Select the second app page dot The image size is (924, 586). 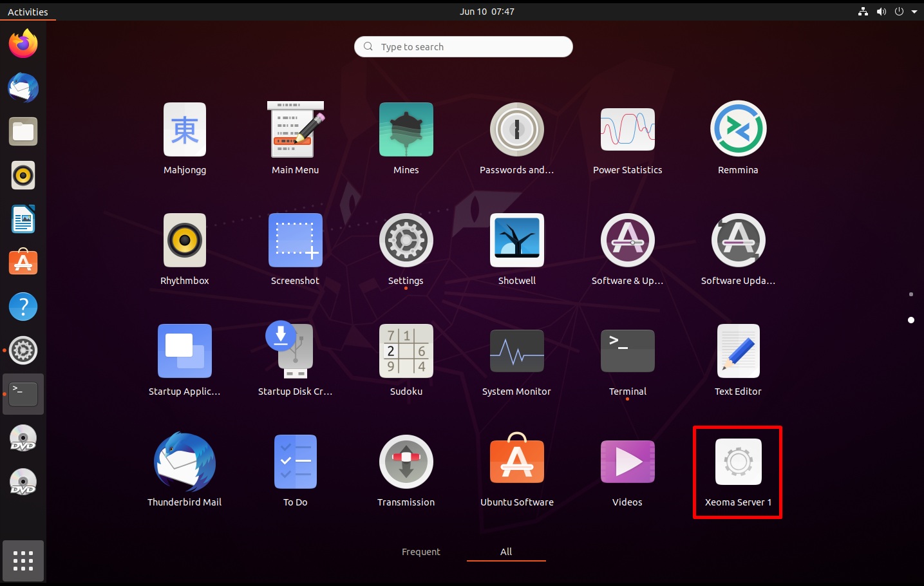911,320
